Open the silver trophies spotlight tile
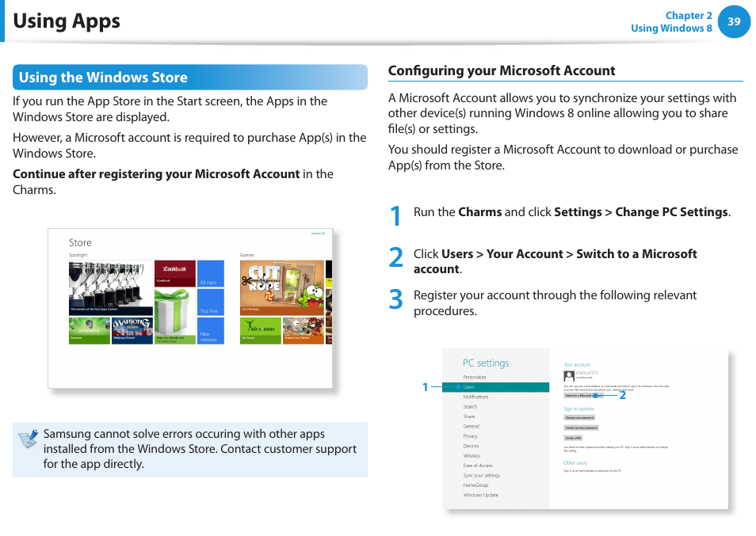This screenshot has height=536, width=756. 110,287
